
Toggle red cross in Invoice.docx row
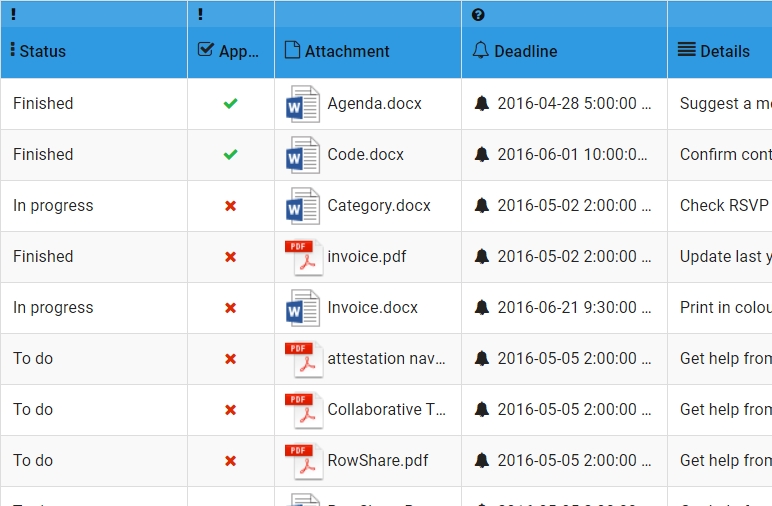230,308
